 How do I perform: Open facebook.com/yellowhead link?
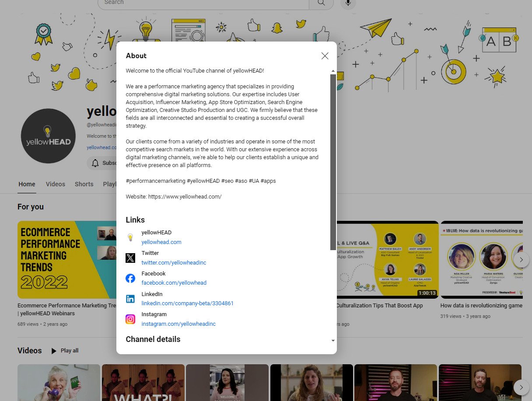click(174, 282)
